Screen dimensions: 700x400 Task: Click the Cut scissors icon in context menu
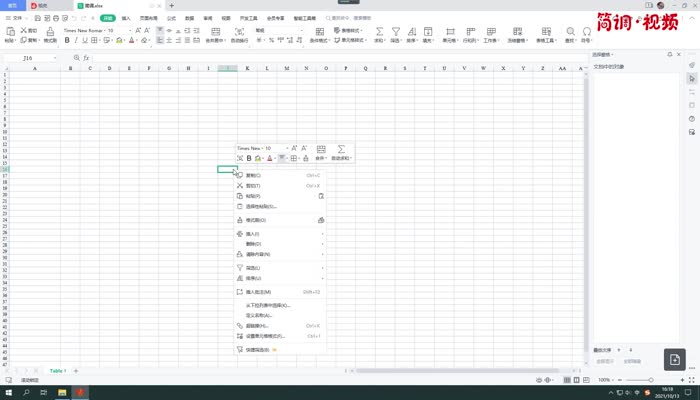point(240,186)
